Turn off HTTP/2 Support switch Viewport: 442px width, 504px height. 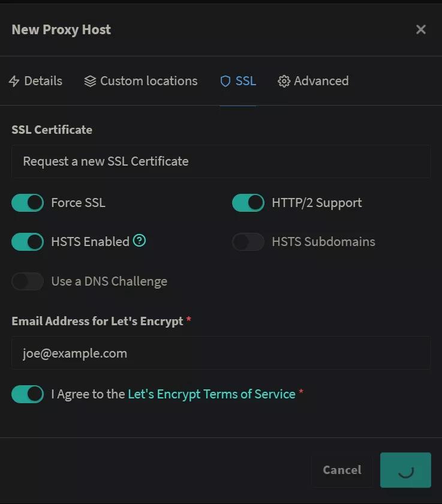[x=248, y=203]
